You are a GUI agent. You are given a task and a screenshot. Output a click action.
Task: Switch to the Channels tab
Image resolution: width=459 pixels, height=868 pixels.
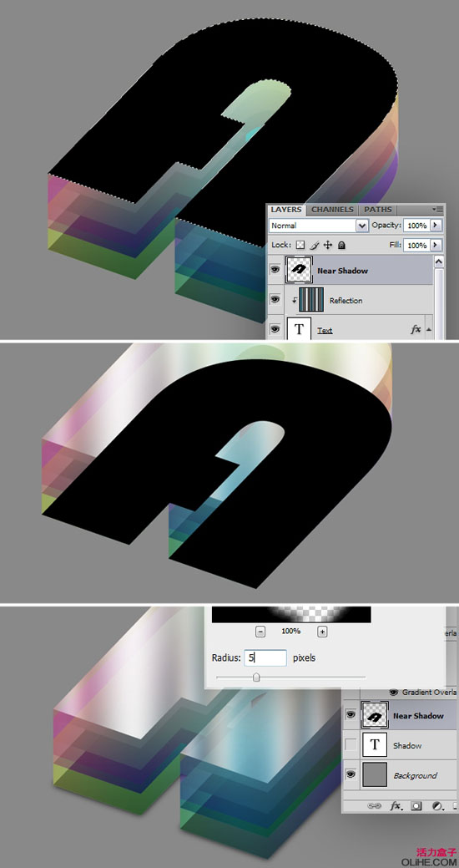coord(332,209)
